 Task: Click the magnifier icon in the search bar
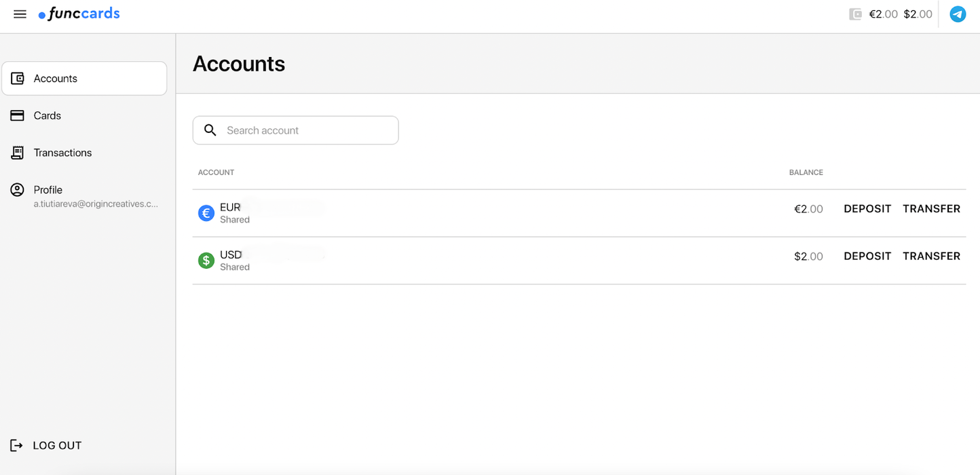click(210, 130)
